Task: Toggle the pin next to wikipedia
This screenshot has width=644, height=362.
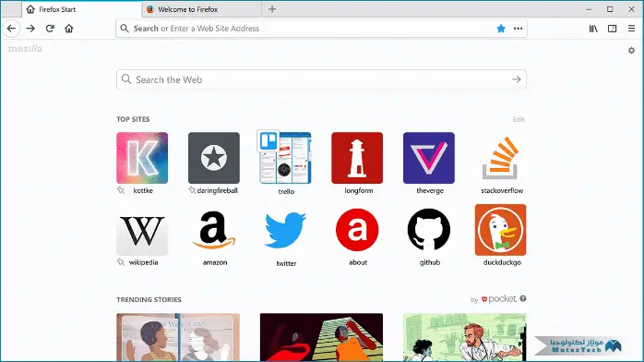Action: click(x=121, y=261)
